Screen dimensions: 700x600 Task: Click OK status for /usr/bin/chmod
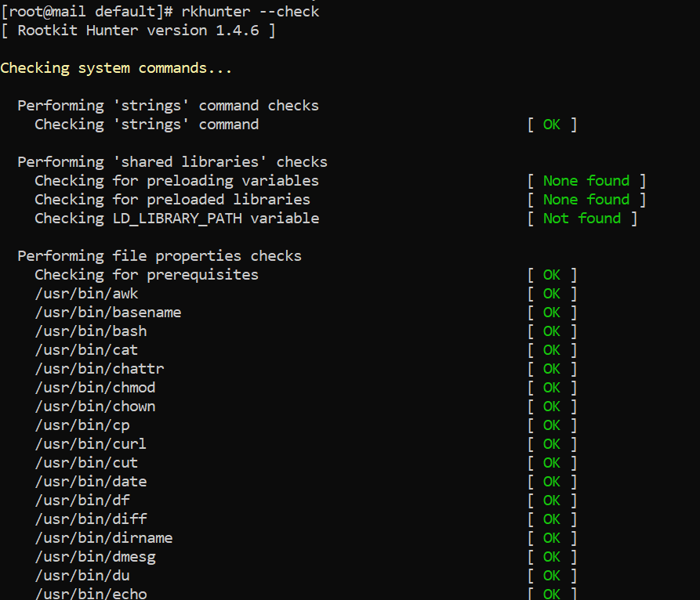point(552,388)
